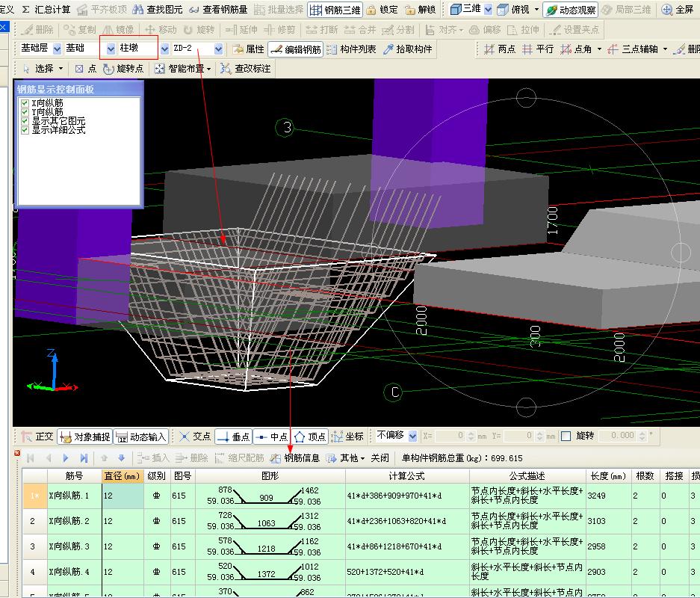Toggle 中点 midpoint snap button
Image resolution: width=700 pixels, height=598 pixels.
point(273,437)
